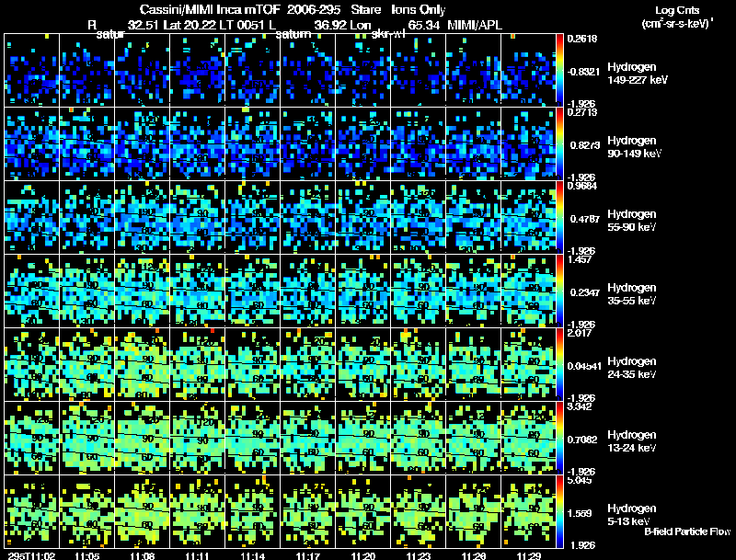Click the Hydrogen 149-227 keV color bar
The image size is (736, 560).
pos(559,71)
